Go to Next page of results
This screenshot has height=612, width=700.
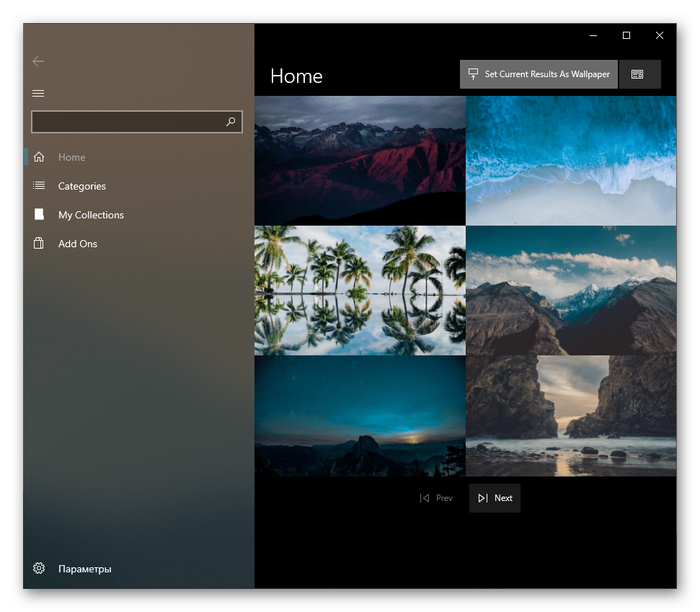tap(495, 498)
